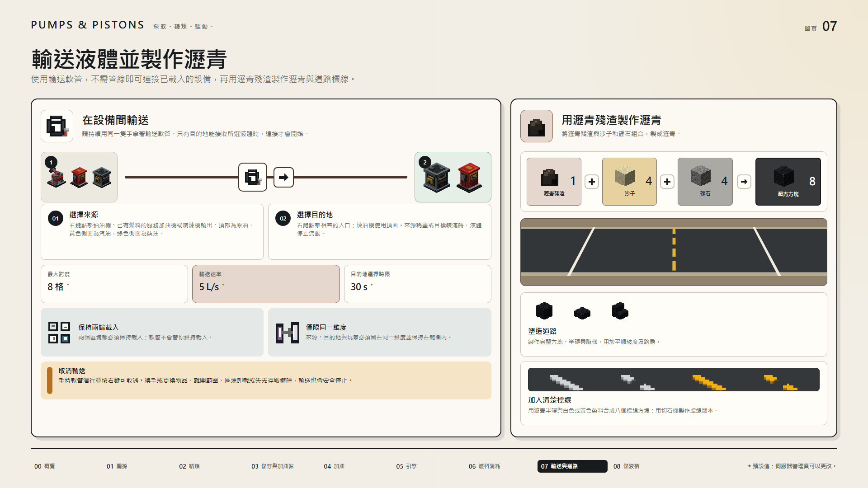Click the recipe result arrow icon
This screenshot has width=868, height=488.
coord(744,182)
